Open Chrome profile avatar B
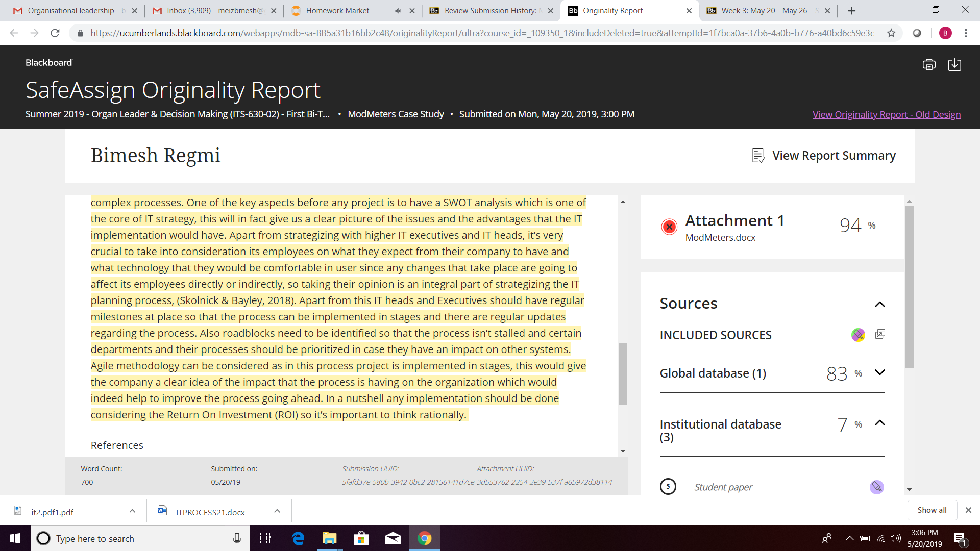This screenshot has width=980, height=551. tap(945, 33)
